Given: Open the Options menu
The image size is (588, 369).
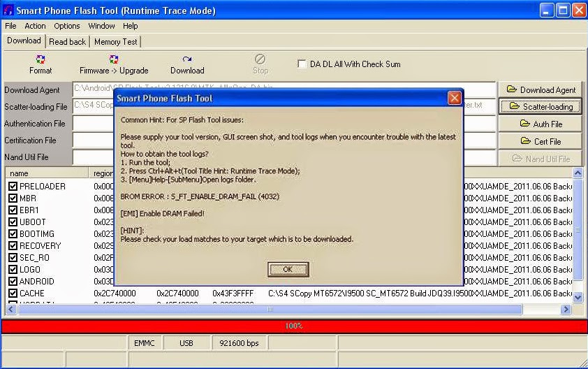Looking at the screenshot, I should point(67,26).
